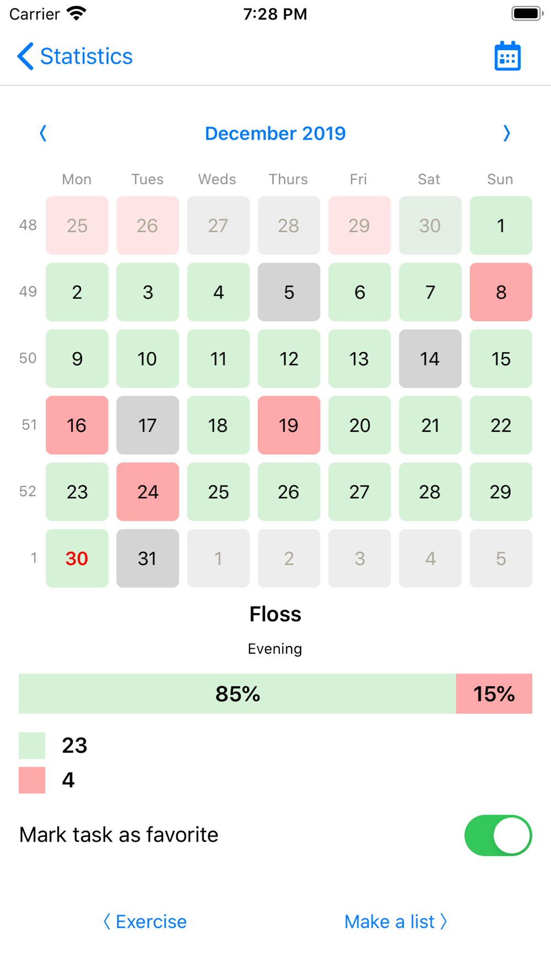The height and width of the screenshot is (980, 551).
Task: Pick December 16 red day cell
Action: point(77,425)
